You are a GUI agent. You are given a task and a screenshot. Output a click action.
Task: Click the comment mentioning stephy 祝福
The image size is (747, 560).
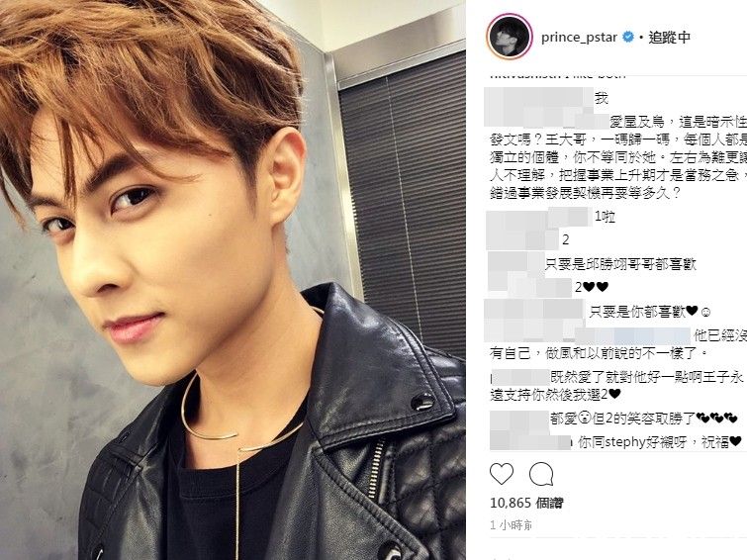pyautogui.click(x=659, y=442)
